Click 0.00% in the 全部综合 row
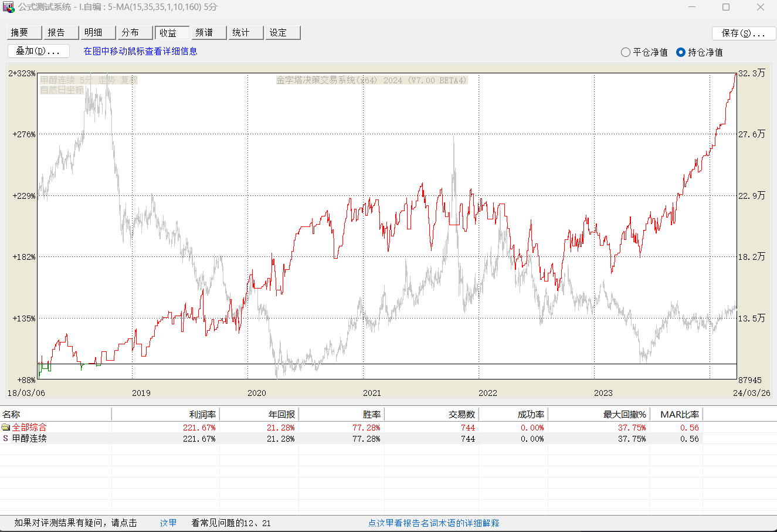The image size is (777, 532). click(532, 428)
